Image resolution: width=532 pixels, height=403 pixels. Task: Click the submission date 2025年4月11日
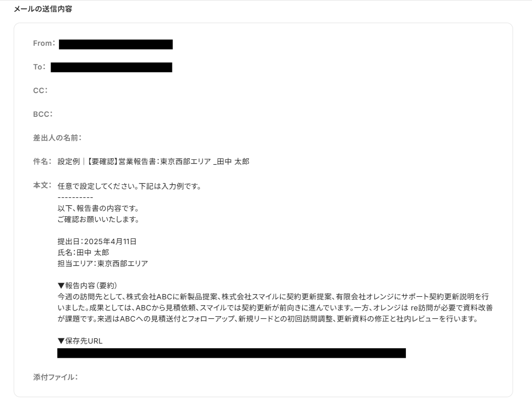point(110,241)
